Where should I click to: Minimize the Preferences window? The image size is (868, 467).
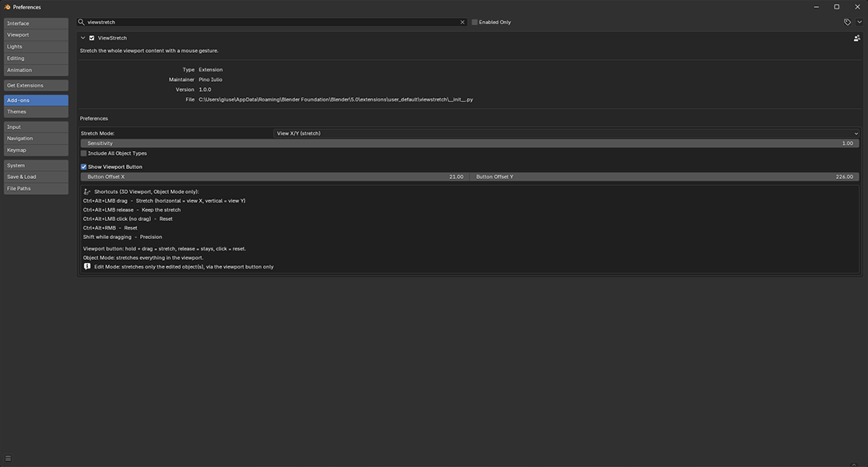(816, 7)
